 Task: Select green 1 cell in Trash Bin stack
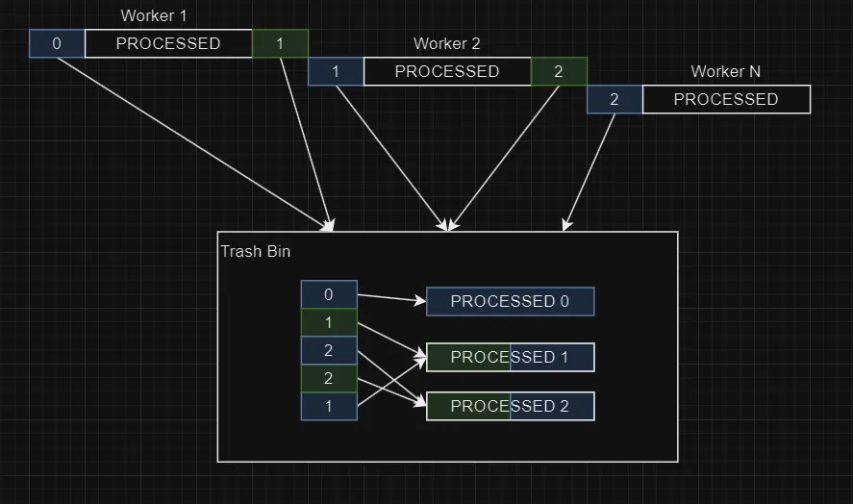(329, 322)
